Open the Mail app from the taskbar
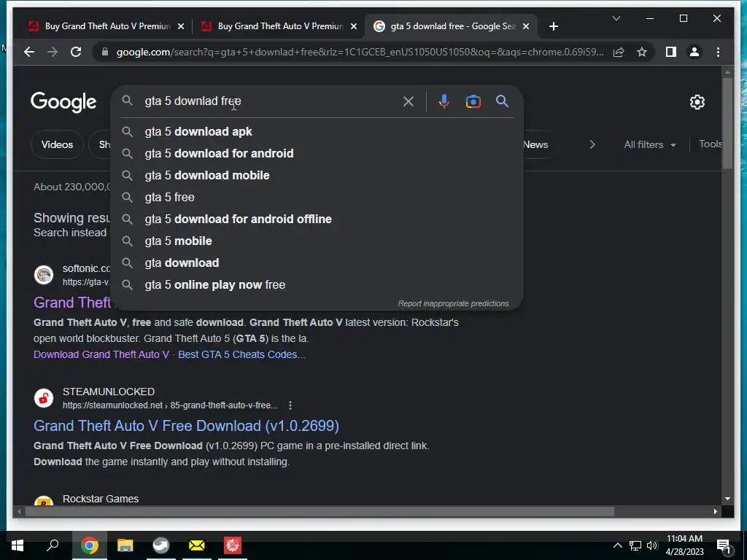 click(x=197, y=545)
